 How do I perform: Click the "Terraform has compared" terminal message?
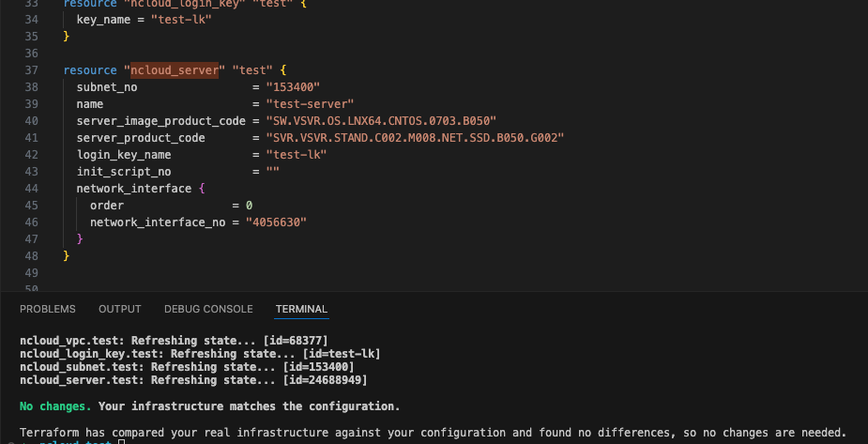click(434, 433)
